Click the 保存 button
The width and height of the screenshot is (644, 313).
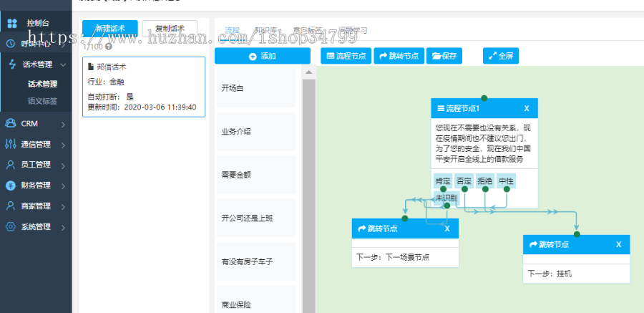coord(444,56)
